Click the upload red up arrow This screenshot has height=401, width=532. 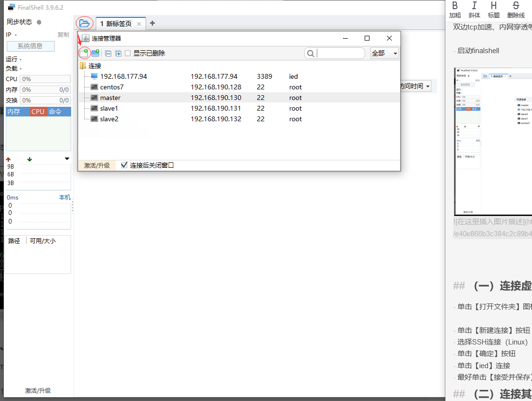point(9,159)
